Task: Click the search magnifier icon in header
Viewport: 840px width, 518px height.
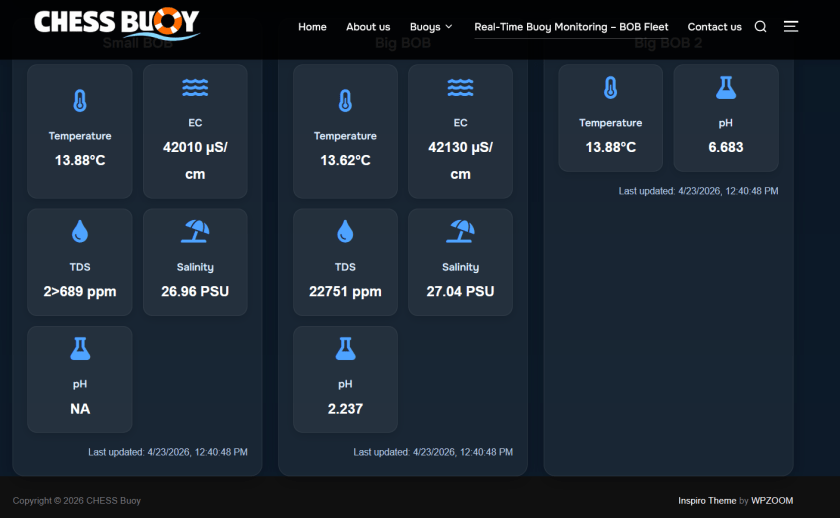Action: [760, 27]
